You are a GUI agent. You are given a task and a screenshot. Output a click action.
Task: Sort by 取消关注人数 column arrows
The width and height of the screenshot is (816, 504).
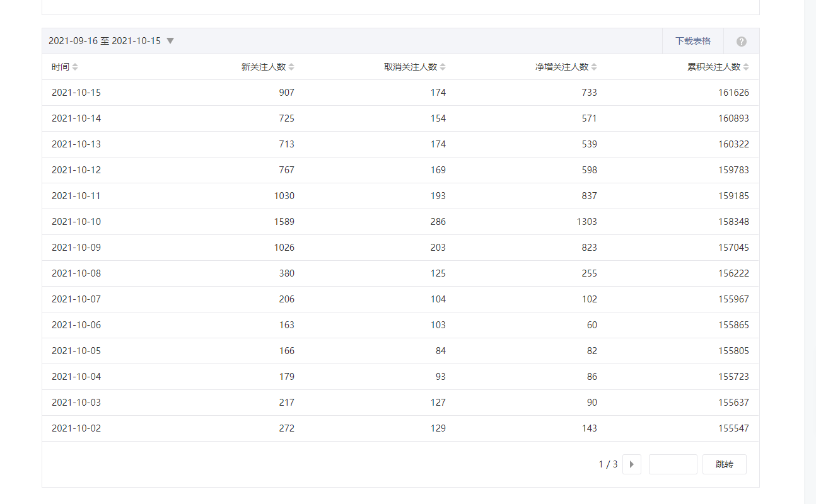tap(443, 67)
